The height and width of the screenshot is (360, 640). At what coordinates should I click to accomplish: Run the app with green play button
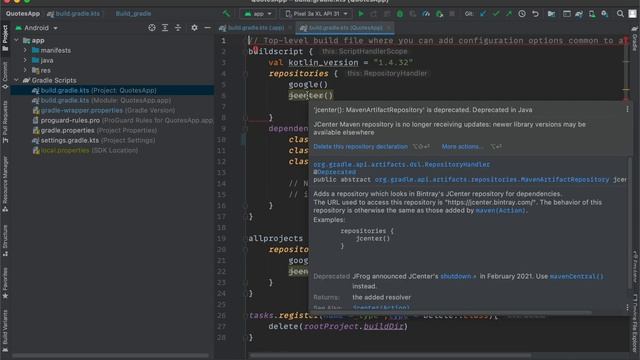pos(361,14)
